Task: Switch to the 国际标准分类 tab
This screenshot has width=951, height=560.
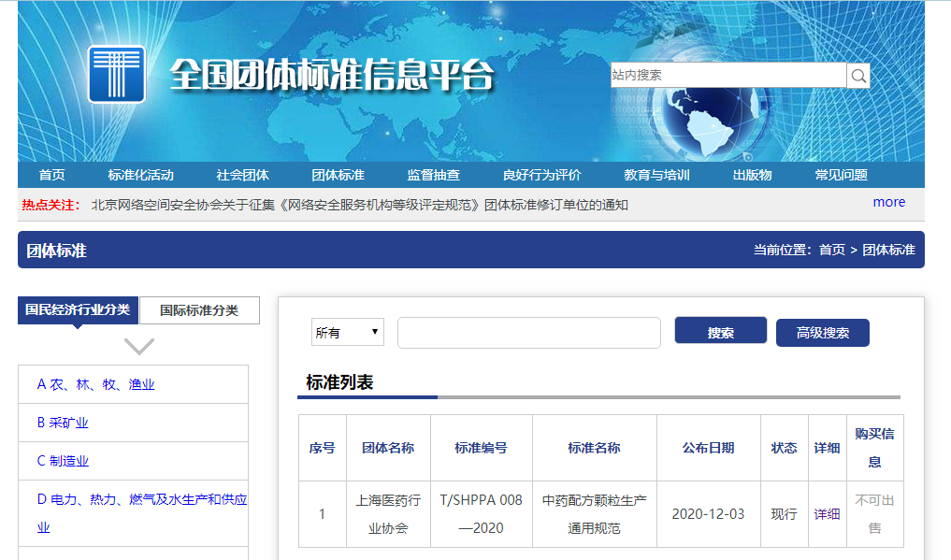Action: point(199,310)
